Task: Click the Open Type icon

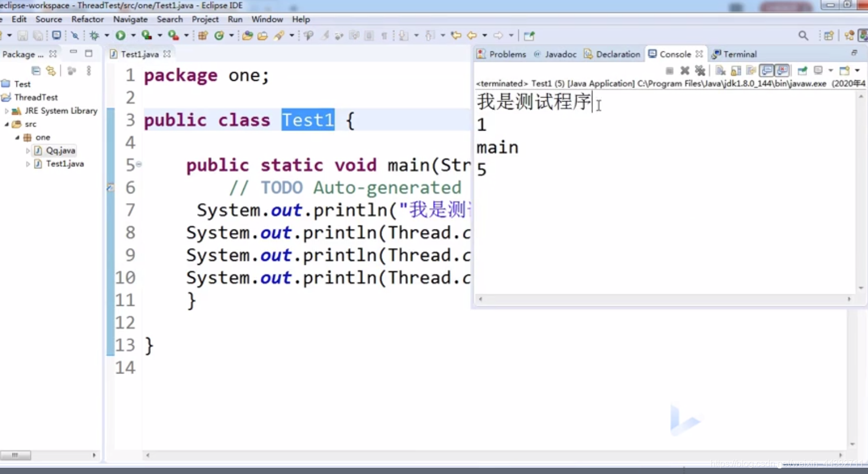Action: coord(247,36)
